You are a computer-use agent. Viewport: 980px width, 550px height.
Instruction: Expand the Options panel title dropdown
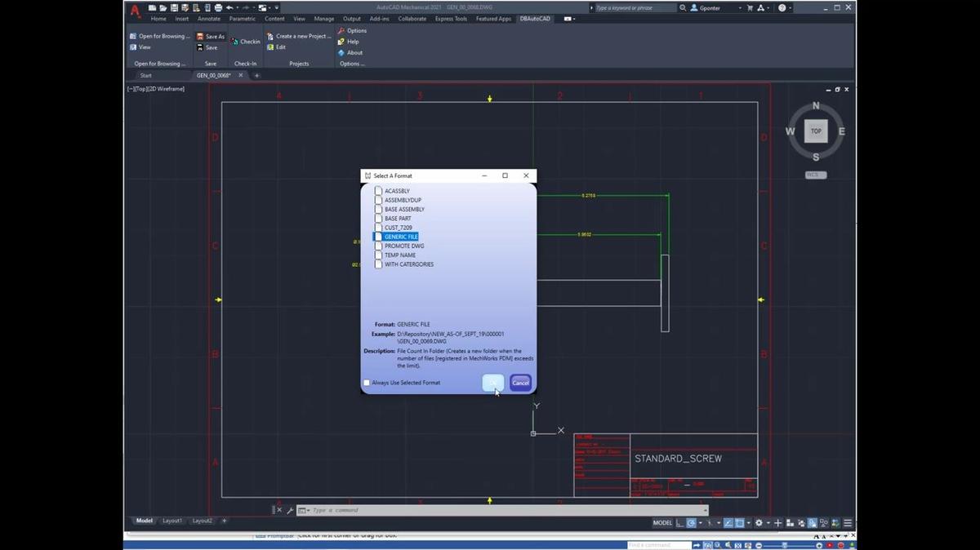pyautogui.click(x=352, y=64)
